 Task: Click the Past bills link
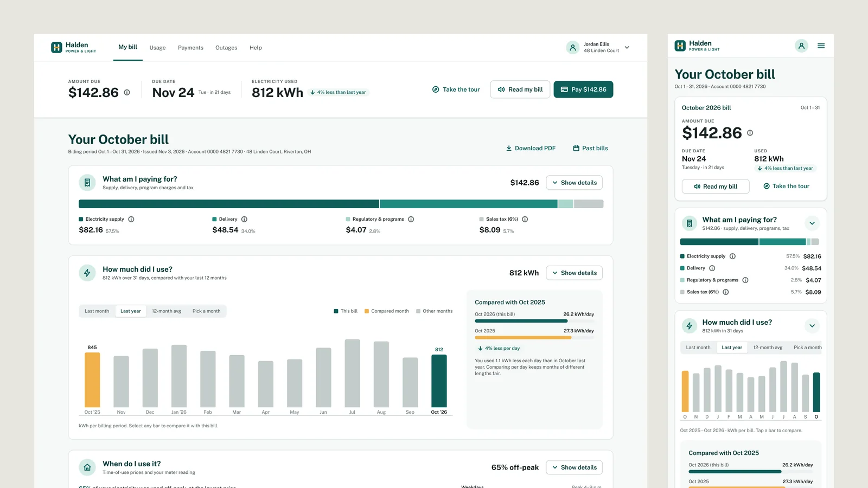click(x=590, y=148)
